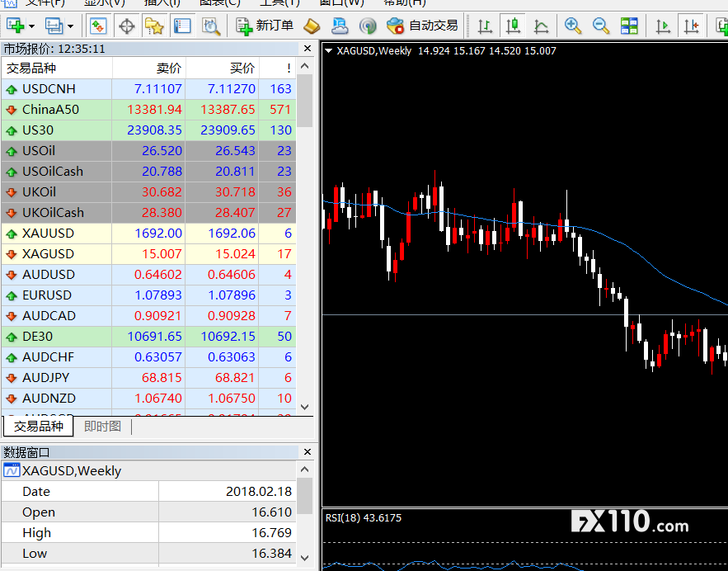Click the XAUUSD bid price 1692.00
Screen dimensions: 728x571
[x=158, y=234]
